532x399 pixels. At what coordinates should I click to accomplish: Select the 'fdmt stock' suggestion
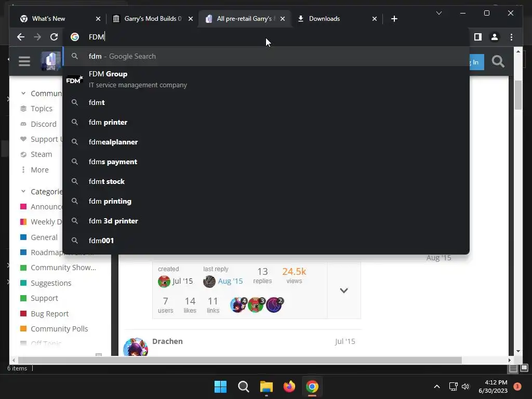(x=266, y=181)
